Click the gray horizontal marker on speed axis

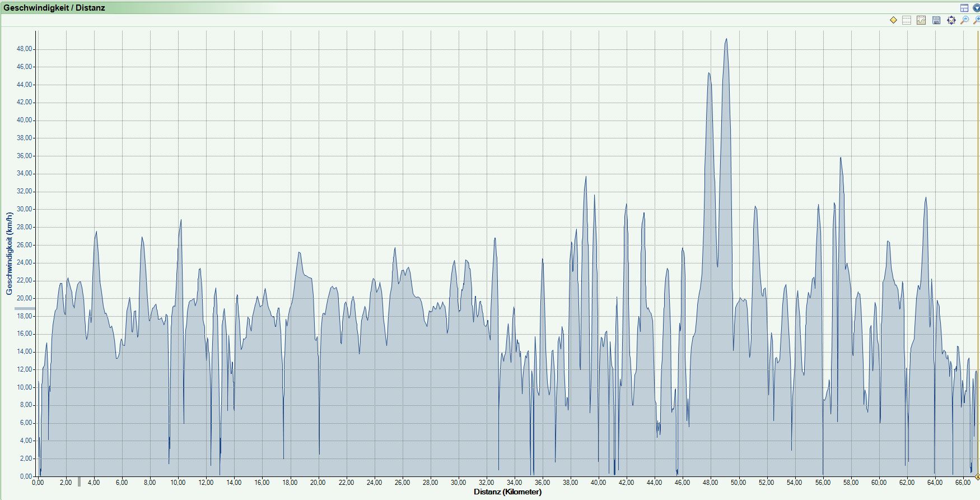[x=25, y=308]
